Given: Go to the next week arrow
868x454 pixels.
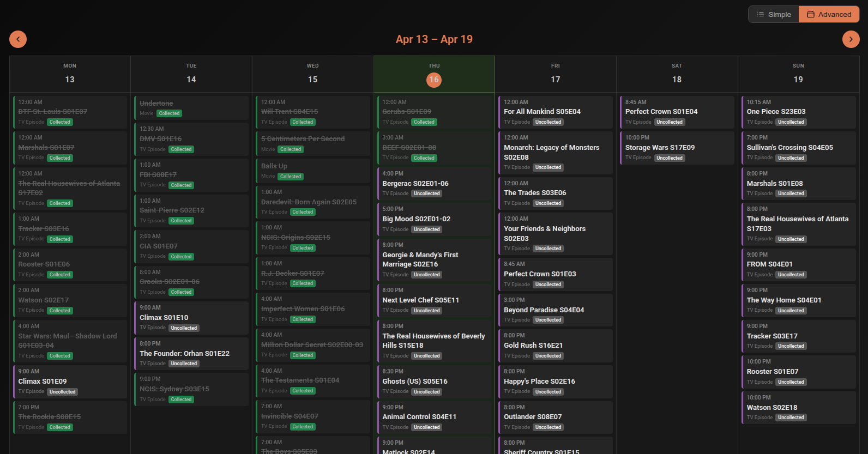Looking at the screenshot, I should click(851, 39).
